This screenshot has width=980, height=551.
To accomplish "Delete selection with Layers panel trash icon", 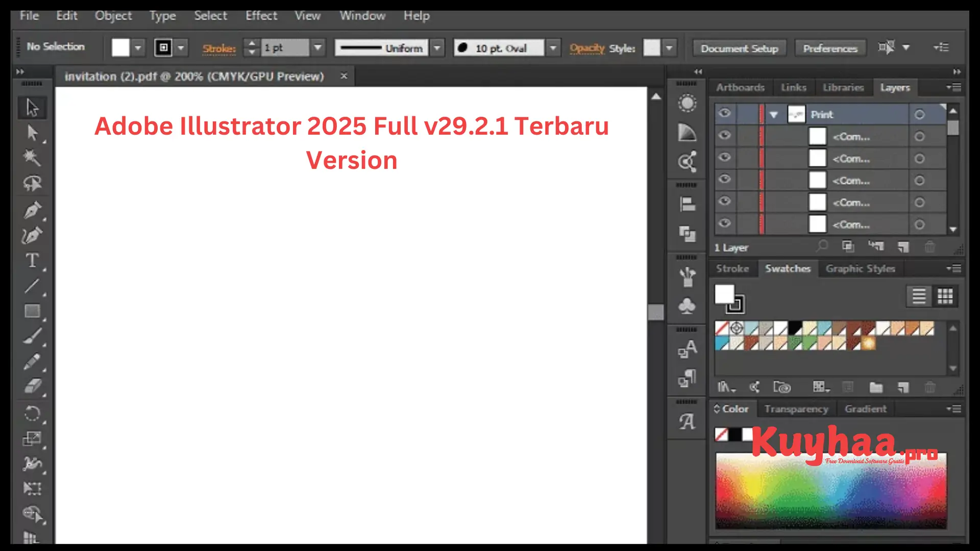I will 930,247.
